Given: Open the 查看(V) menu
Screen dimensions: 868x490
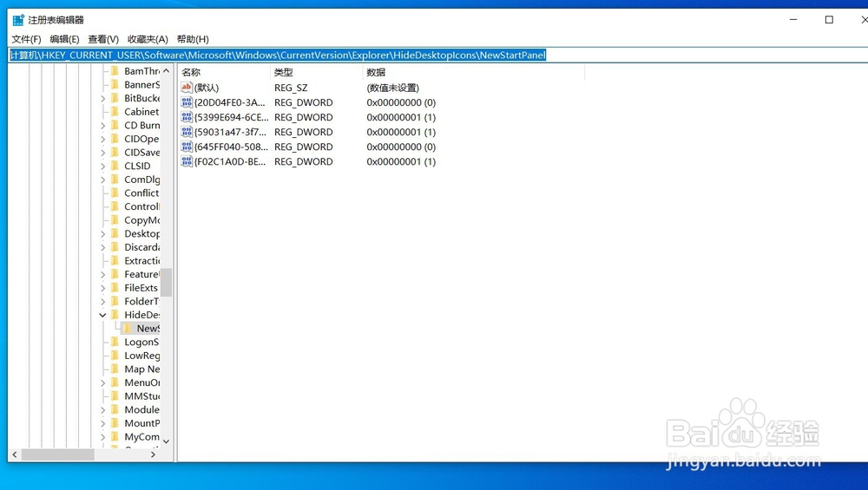Looking at the screenshot, I should 103,39.
